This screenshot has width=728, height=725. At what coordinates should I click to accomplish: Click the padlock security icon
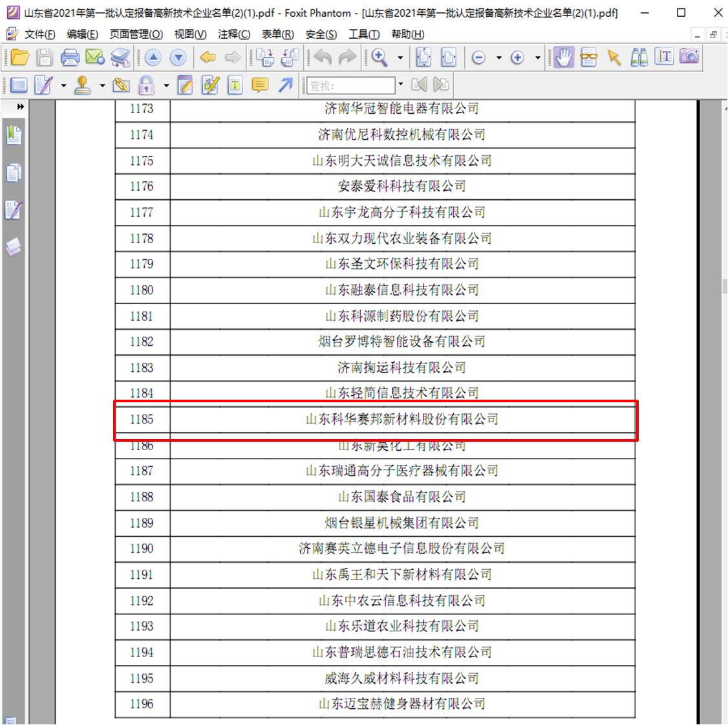[x=147, y=85]
